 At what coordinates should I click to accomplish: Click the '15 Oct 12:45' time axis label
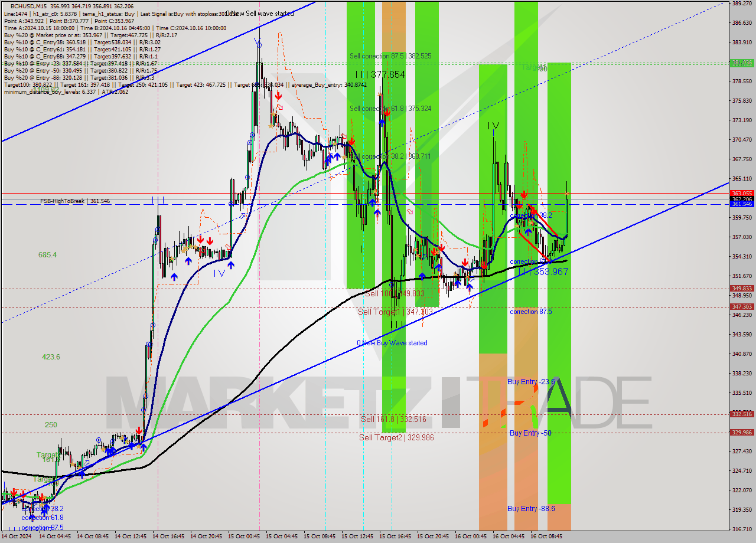(x=358, y=537)
